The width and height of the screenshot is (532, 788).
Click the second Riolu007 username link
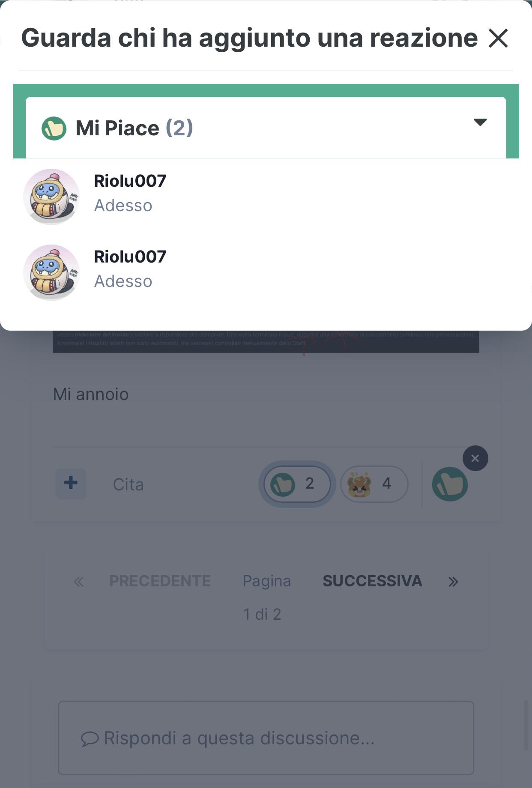(130, 257)
